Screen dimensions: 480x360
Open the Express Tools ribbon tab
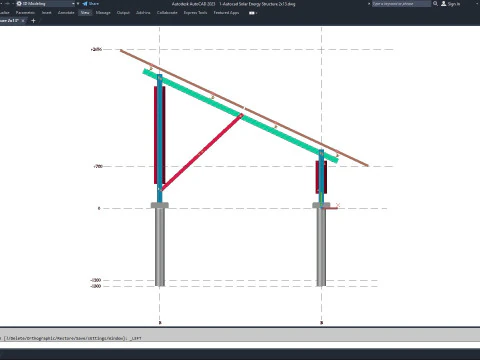(x=195, y=13)
